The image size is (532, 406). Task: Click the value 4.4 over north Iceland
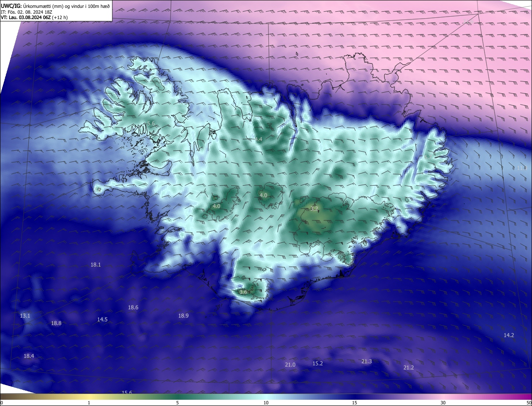[259, 139]
